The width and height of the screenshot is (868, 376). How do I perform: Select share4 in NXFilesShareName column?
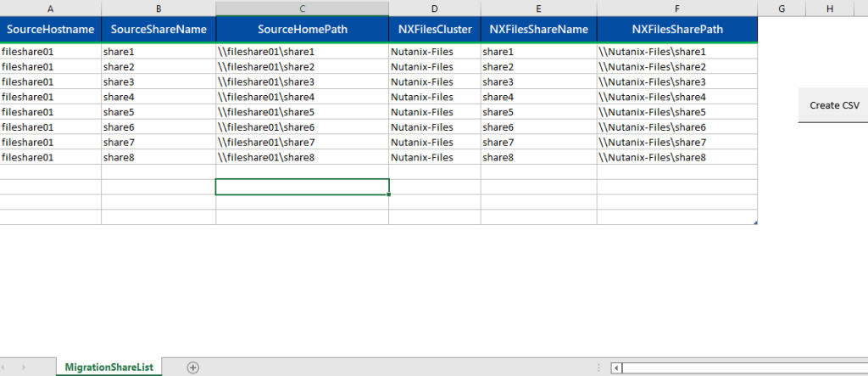[x=538, y=97]
